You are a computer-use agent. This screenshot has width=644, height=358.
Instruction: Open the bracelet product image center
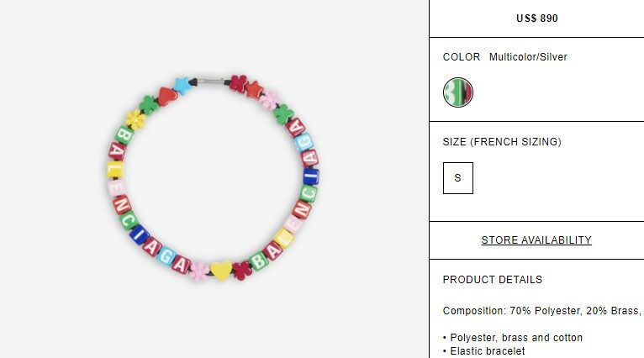click(213, 178)
